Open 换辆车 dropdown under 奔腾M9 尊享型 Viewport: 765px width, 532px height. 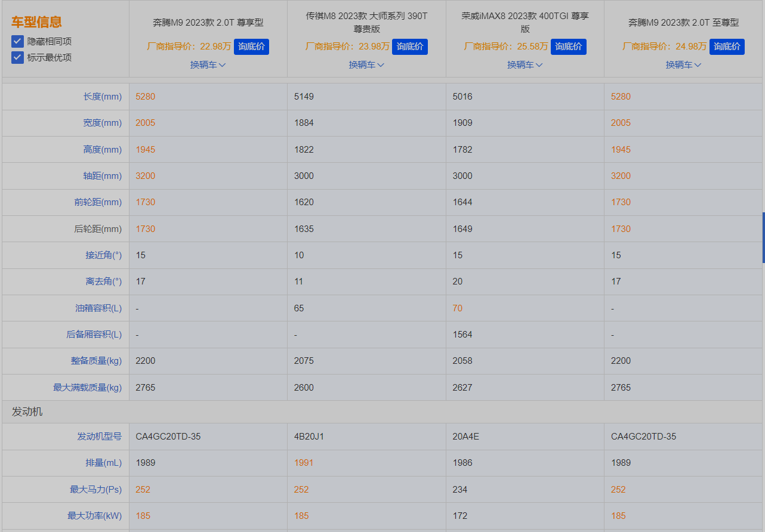pos(208,65)
